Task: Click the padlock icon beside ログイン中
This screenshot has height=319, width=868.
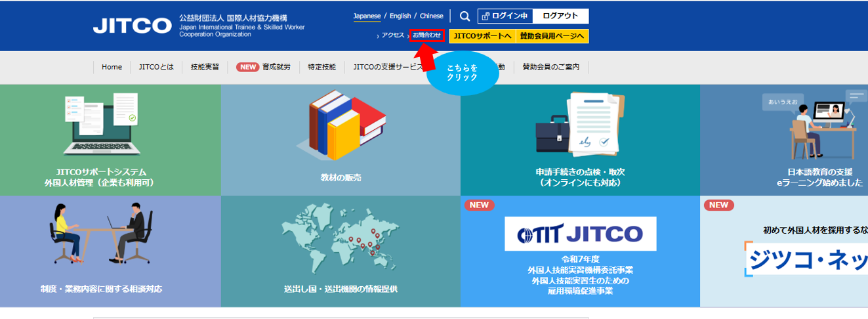Action: tap(486, 16)
